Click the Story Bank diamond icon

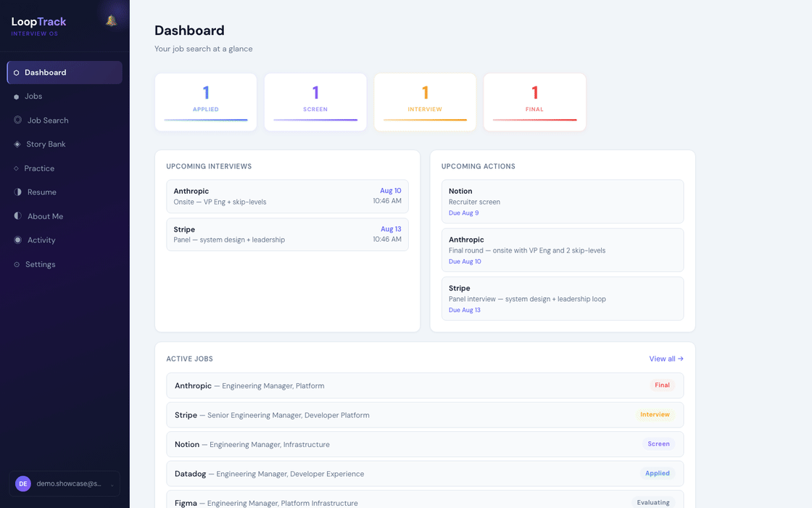[x=17, y=144]
